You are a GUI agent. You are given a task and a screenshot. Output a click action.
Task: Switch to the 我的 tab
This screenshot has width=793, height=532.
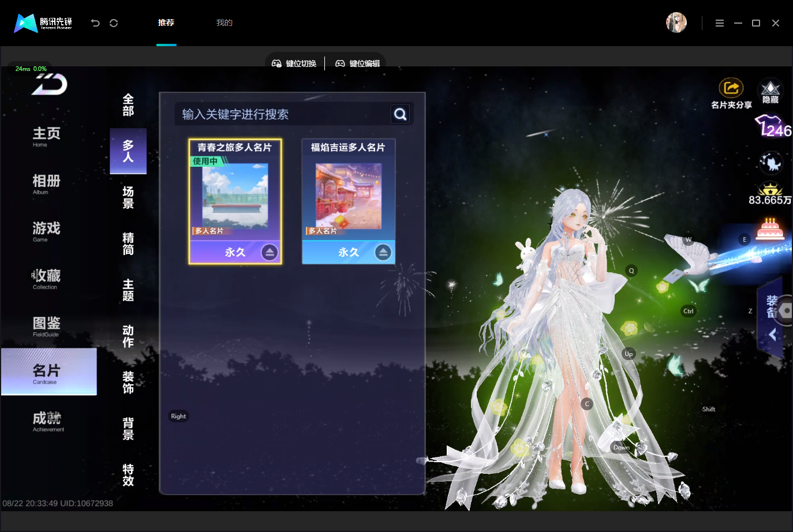[225, 23]
